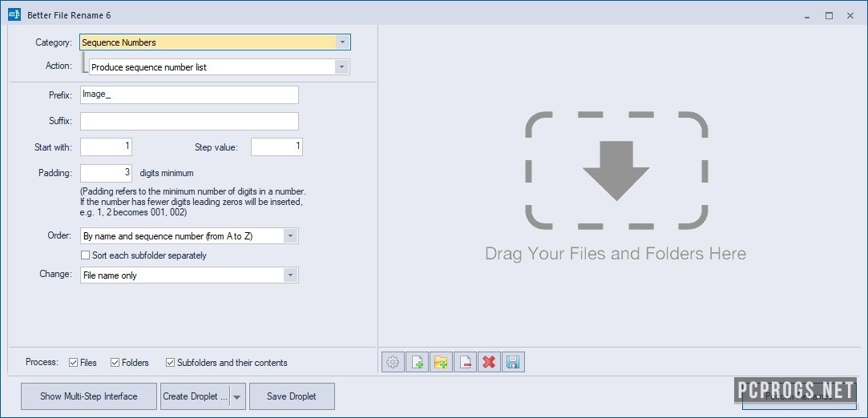The width and height of the screenshot is (868, 418).
Task: Expand the Action dropdown list
Action: point(342,67)
